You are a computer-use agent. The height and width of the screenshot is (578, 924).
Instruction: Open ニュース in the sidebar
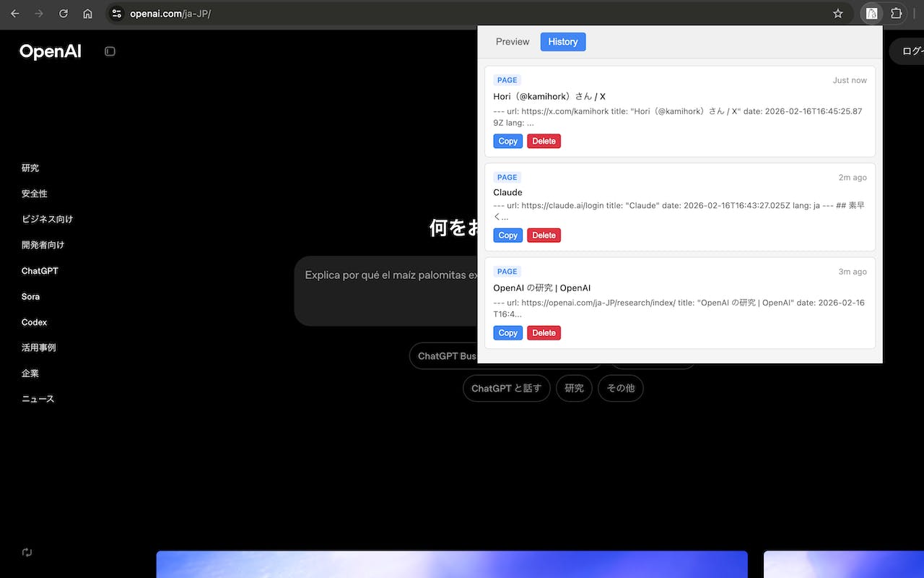tap(38, 399)
